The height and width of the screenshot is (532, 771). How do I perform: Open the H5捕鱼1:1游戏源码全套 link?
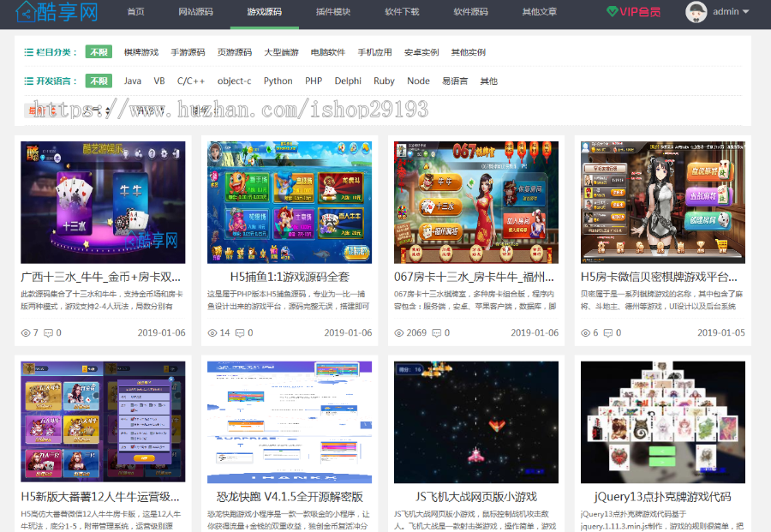(289, 277)
